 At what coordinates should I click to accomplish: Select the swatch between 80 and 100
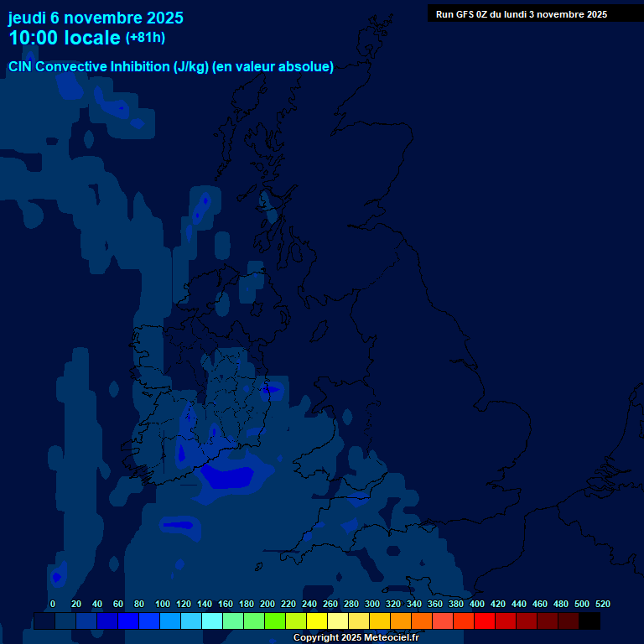click(149, 621)
